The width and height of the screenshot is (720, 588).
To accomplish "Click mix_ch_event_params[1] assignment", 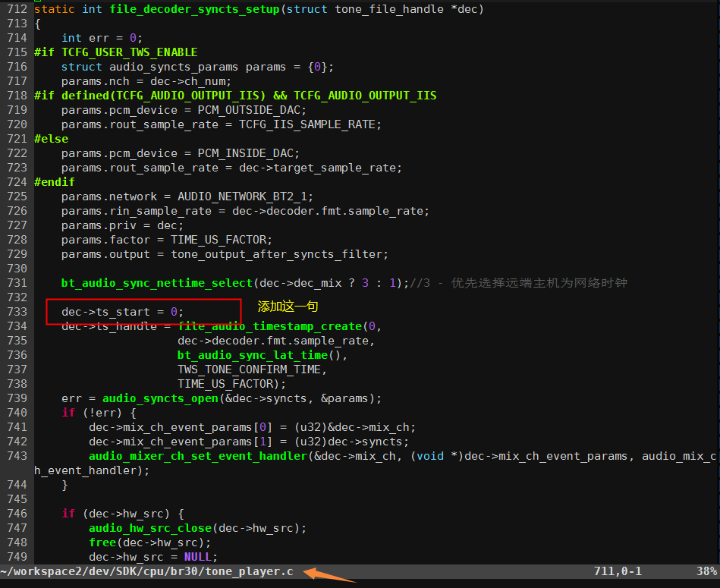I will point(249,442).
